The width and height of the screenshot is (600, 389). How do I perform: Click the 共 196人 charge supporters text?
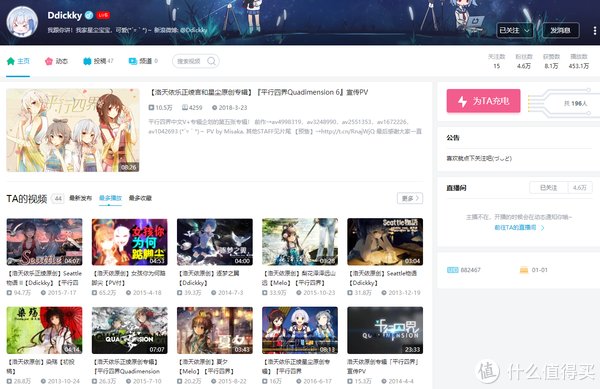[x=576, y=103]
